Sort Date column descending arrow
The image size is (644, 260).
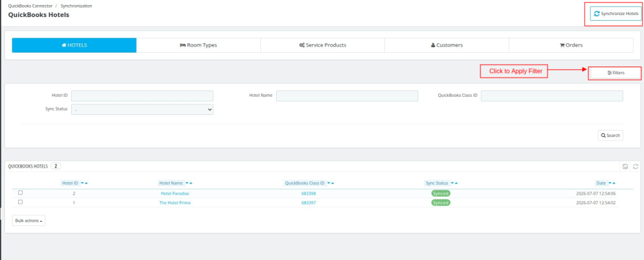(x=610, y=183)
